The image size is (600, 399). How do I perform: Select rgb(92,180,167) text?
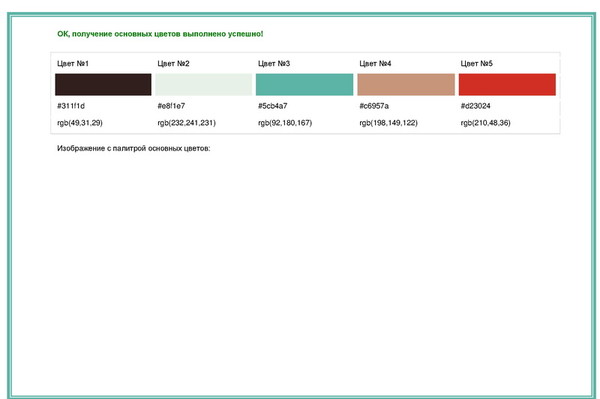285,123
